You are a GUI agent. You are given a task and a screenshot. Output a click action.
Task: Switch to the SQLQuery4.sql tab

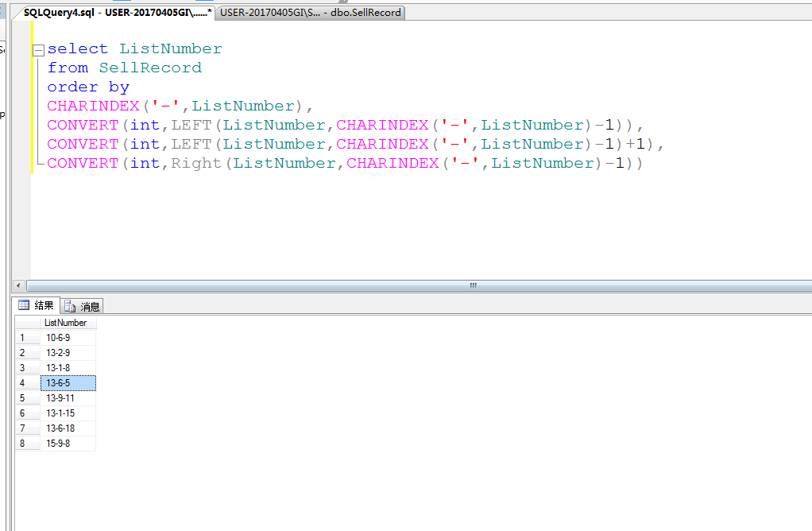[117, 13]
